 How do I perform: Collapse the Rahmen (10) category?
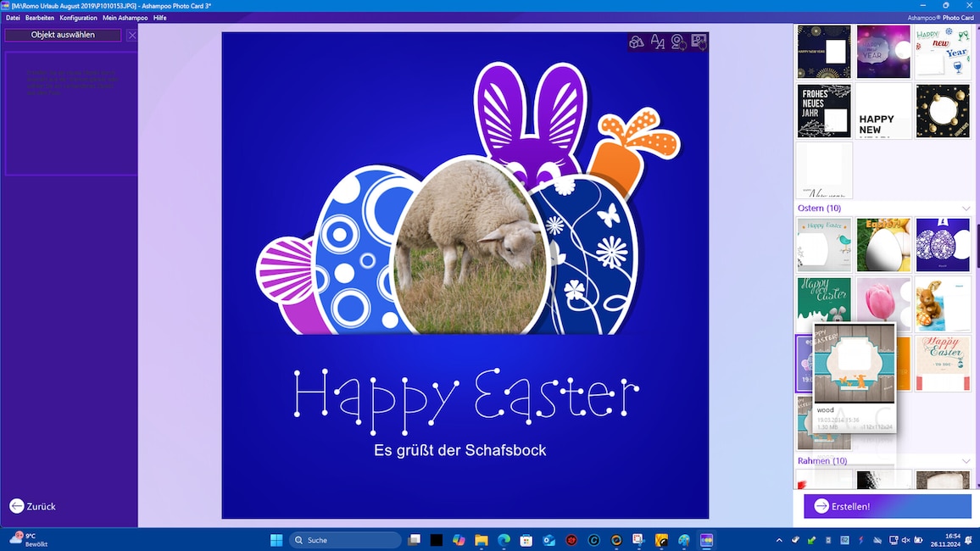point(966,461)
